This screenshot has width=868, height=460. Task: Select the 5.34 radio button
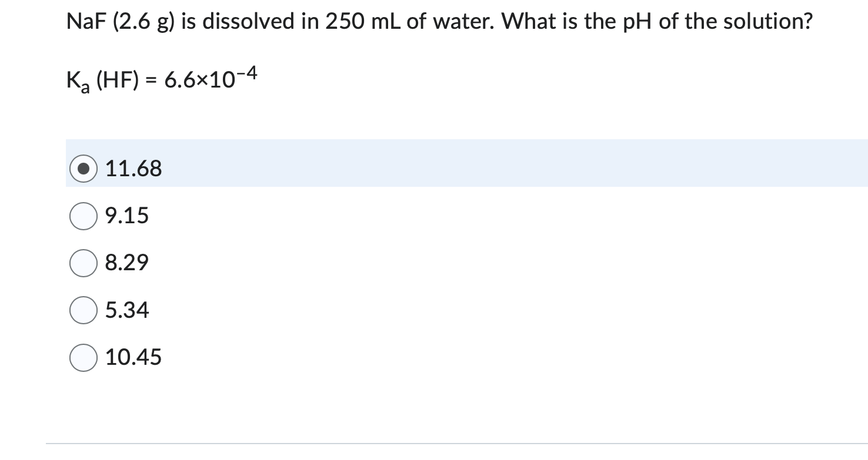coord(83,310)
